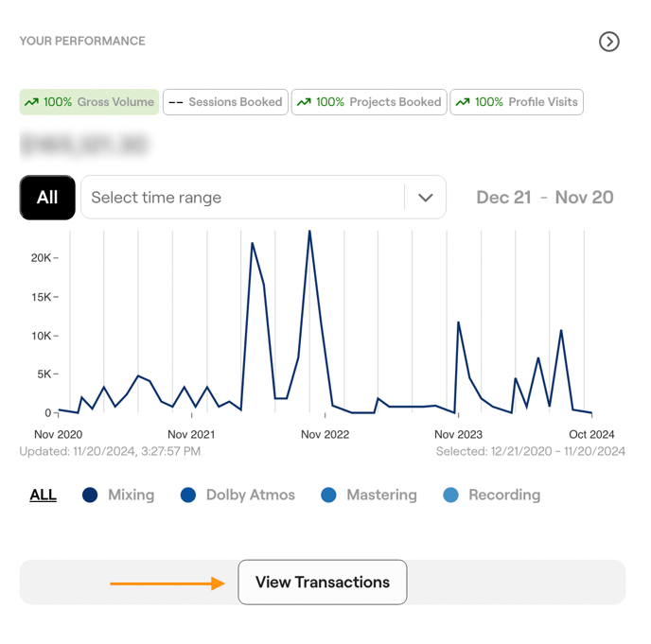Open the Select time range dropdown

pos(246,198)
